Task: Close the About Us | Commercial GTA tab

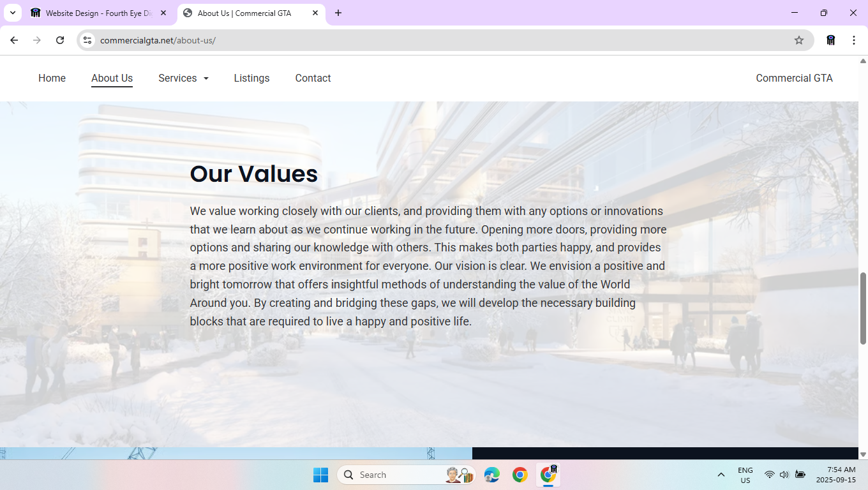Action: click(x=315, y=13)
